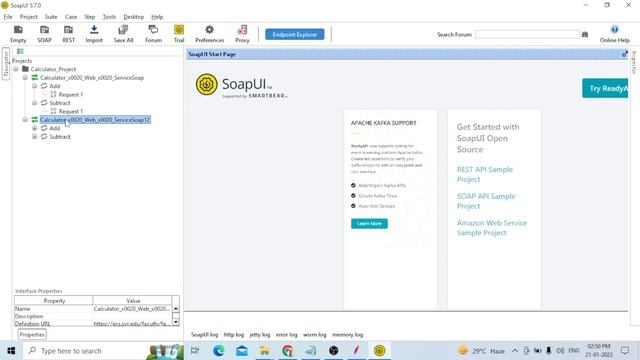Open the Desktop menu
Image resolution: width=640 pixels, height=360 pixels.
133,17
